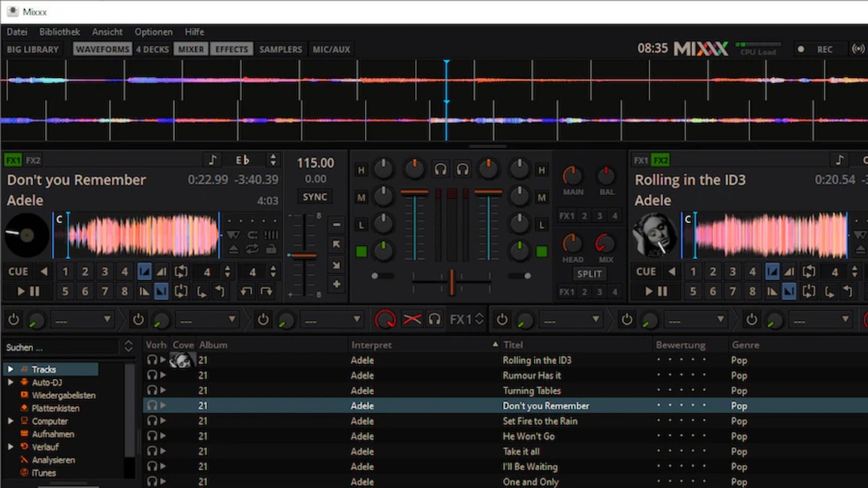The image size is (868, 488).
Task: Toggle FX1 unit headphone routing icon
Action: [x=435, y=319]
